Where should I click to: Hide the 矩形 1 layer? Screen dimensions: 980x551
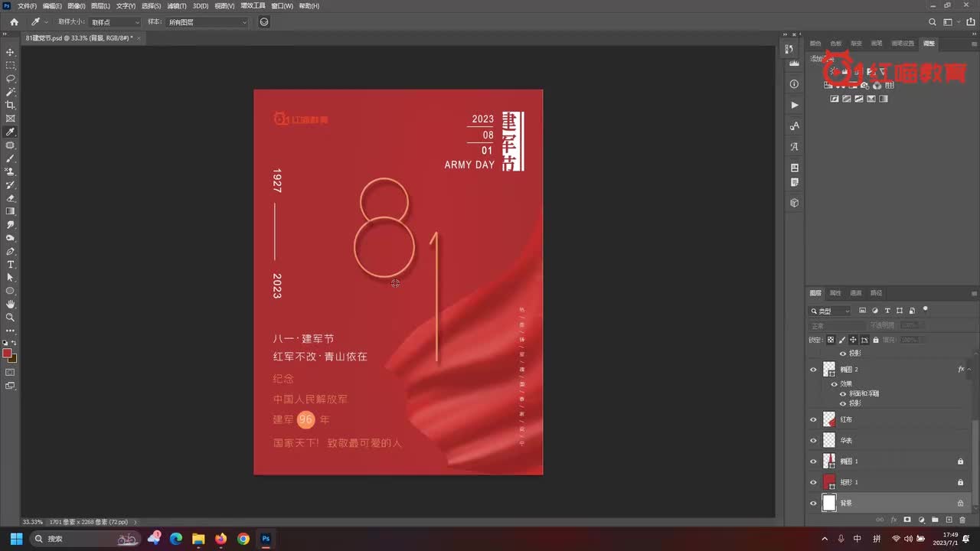(813, 482)
